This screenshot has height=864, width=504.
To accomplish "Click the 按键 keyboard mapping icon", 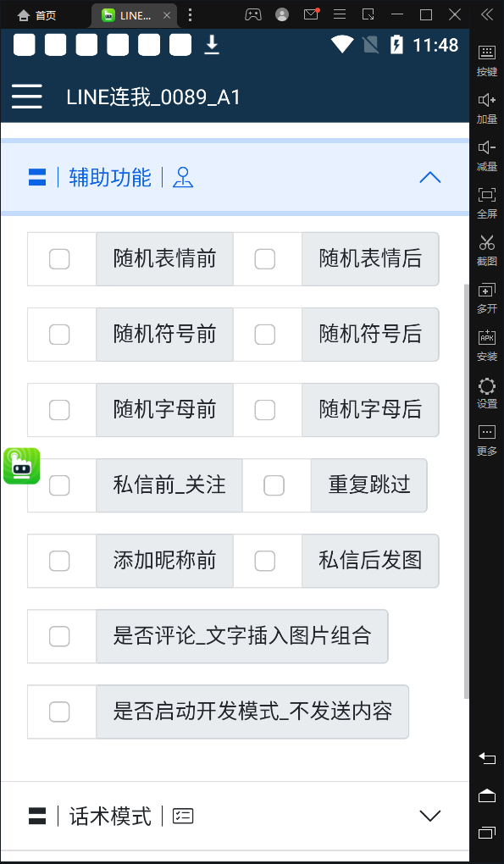I will pyautogui.click(x=487, y=60).
